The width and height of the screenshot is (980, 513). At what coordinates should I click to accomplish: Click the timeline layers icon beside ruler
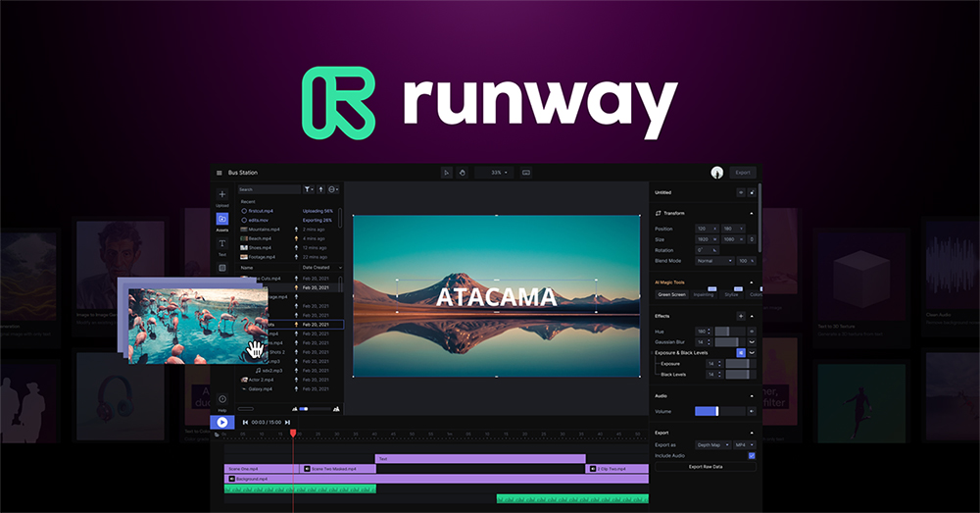click(217, 435)
